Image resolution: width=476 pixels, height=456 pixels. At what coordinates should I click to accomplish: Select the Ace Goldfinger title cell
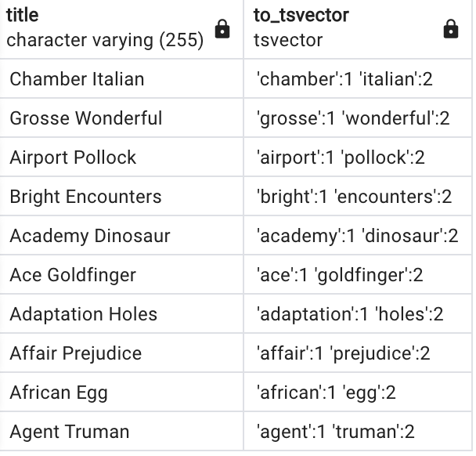click(121, 275)
